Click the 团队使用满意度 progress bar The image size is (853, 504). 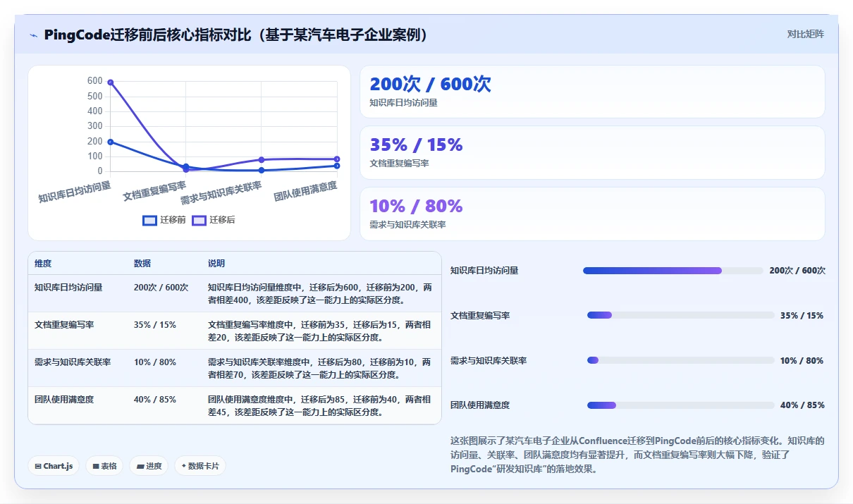[680, 405]
